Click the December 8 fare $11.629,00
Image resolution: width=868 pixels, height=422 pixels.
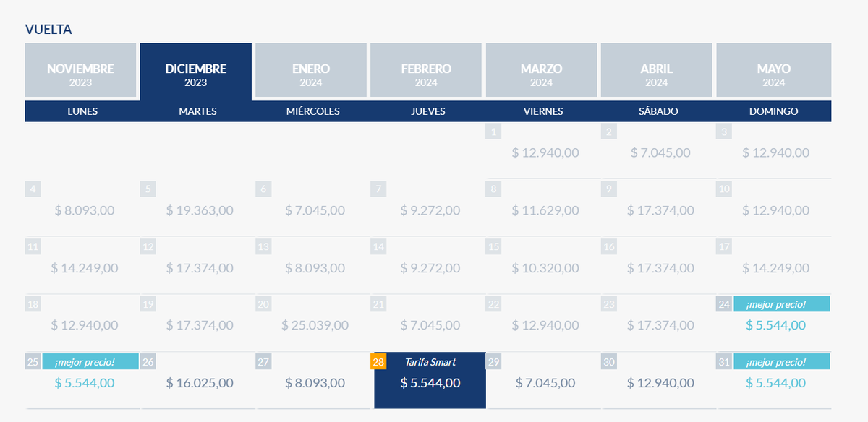pyautogui.click(x=545, y=210)
